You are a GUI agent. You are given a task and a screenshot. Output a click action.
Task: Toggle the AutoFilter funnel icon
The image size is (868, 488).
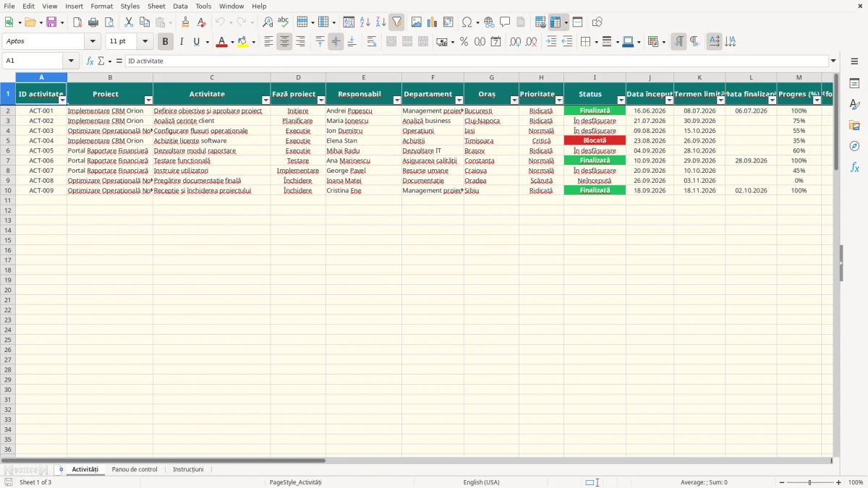tap(396, 22)
